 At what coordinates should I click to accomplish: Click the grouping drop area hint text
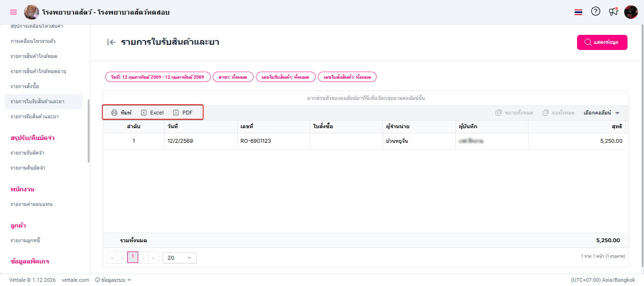point(366,98)
